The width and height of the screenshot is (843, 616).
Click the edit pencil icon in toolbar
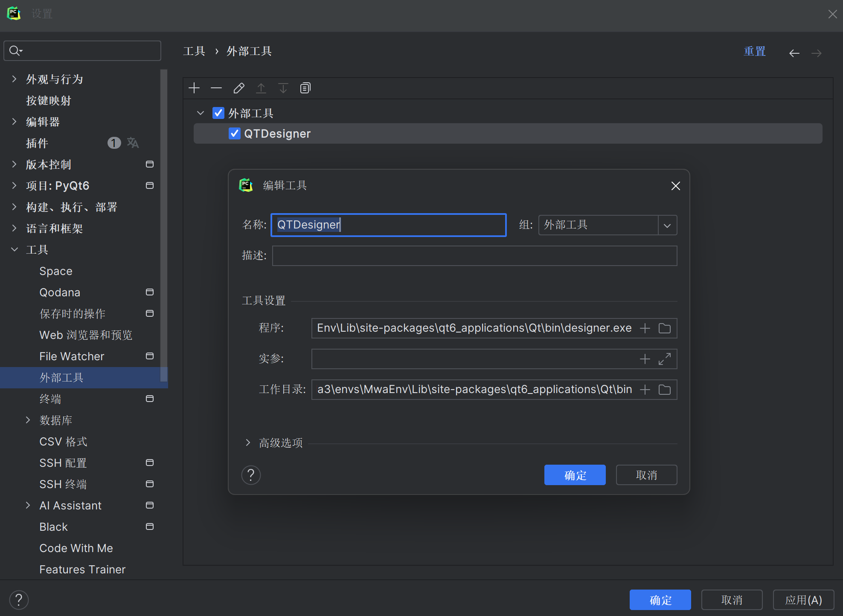(239, 88)
